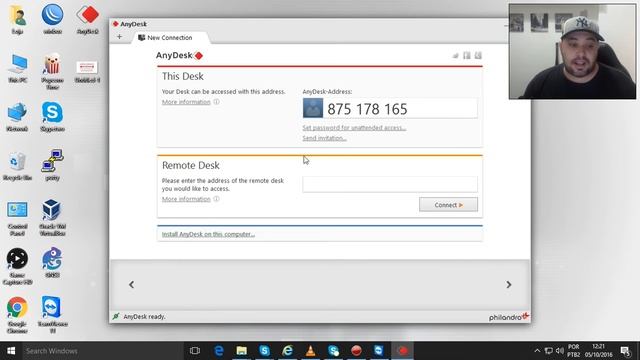
Task: Switch to AnyDesk taskbar button
Action: click(402, 351)
